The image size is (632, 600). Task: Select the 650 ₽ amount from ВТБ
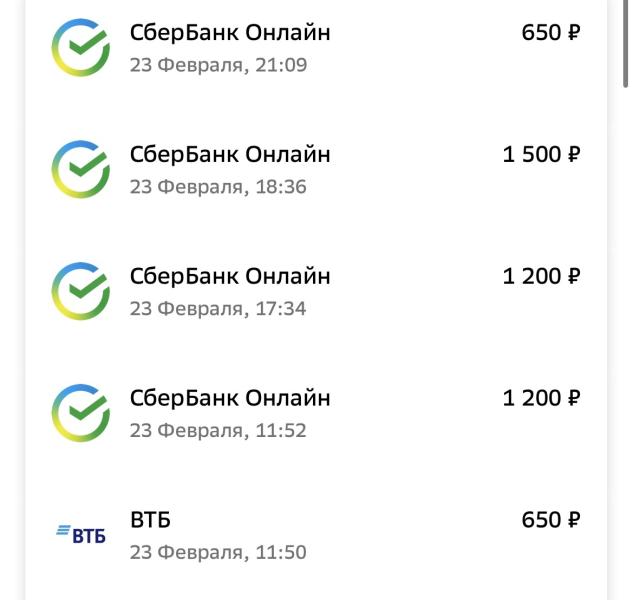(x=551, y=520)
